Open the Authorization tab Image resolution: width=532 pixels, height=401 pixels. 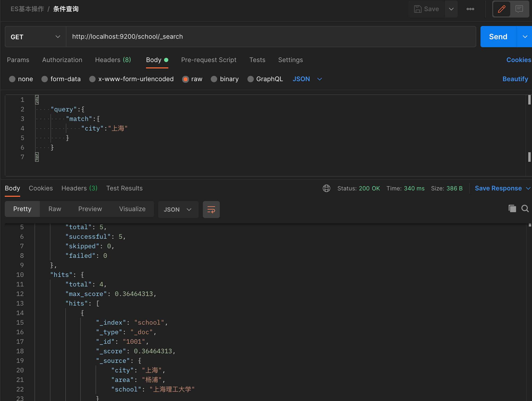[x=62, y=60]
